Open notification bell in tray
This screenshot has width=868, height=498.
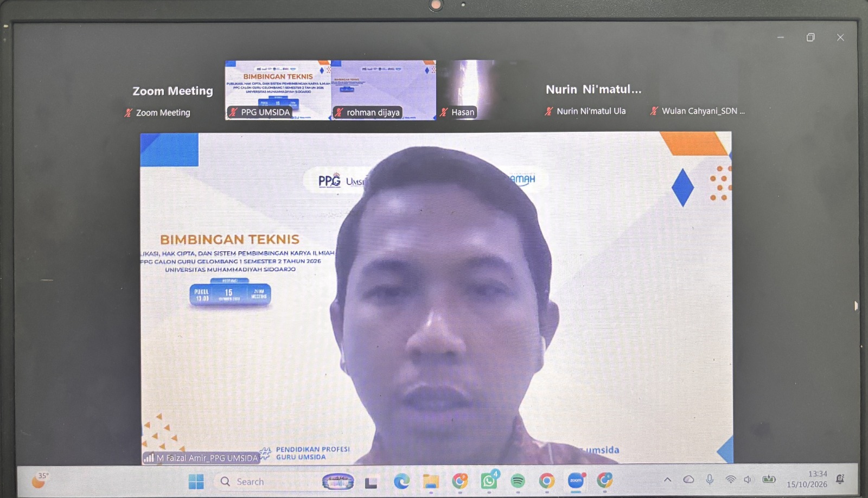pyautogui.click(x=840, y=479)
